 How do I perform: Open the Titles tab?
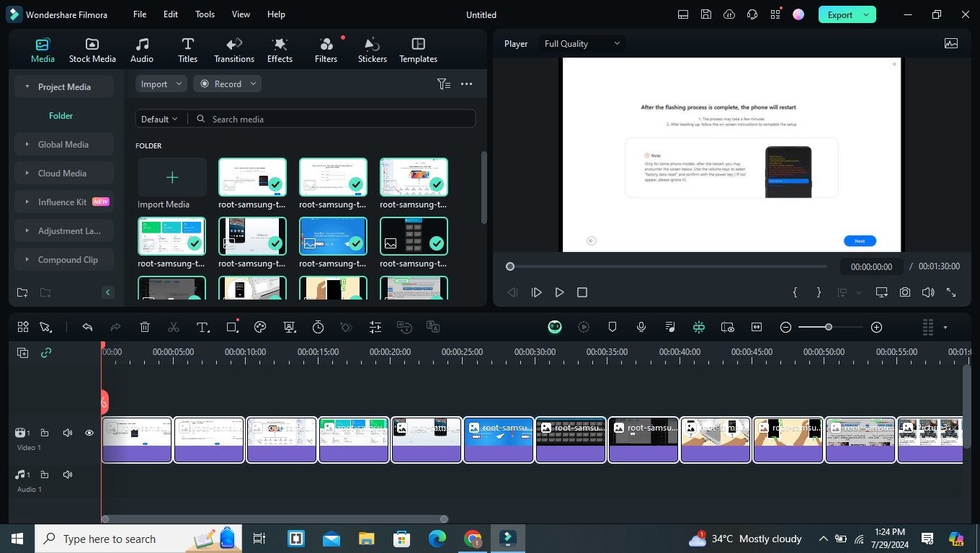(187, 50)
